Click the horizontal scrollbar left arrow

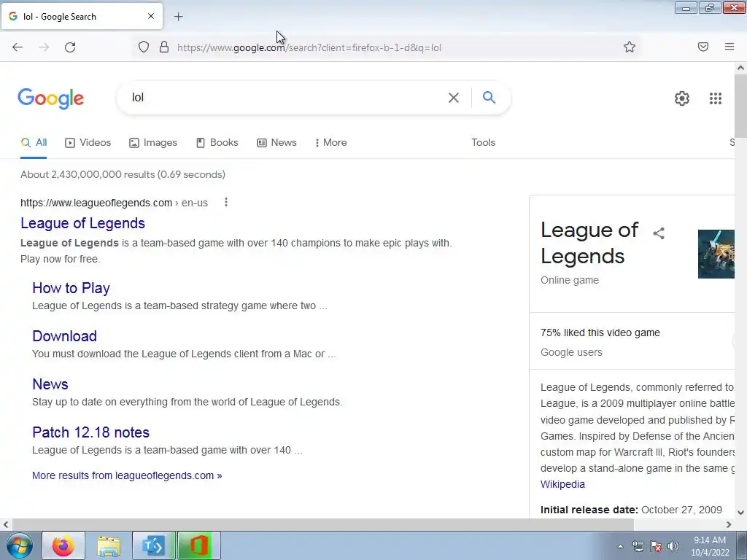click(x=5, y=524)
